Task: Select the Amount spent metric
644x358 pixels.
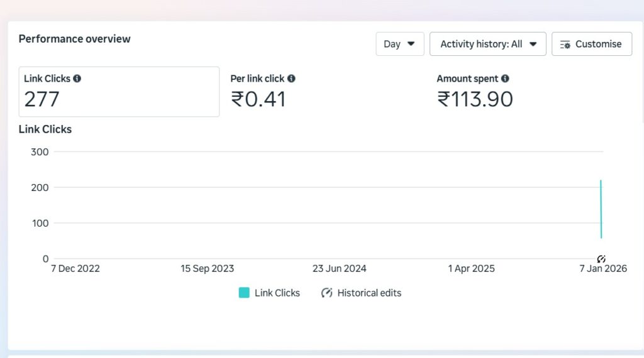Action: (x=475, y=92)
